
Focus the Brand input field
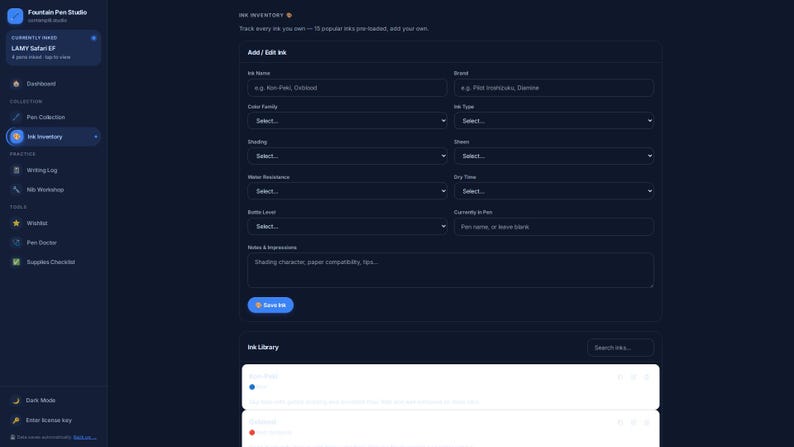553,88
